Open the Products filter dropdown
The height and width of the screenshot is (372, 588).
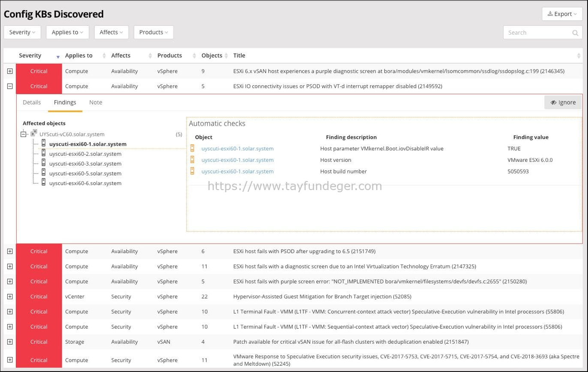tap(153, 32)
